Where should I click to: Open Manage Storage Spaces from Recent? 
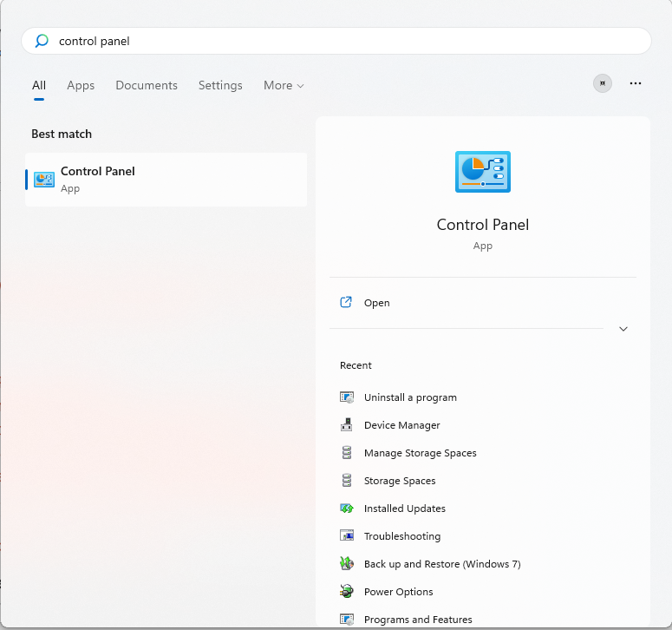tap(420, 453)
